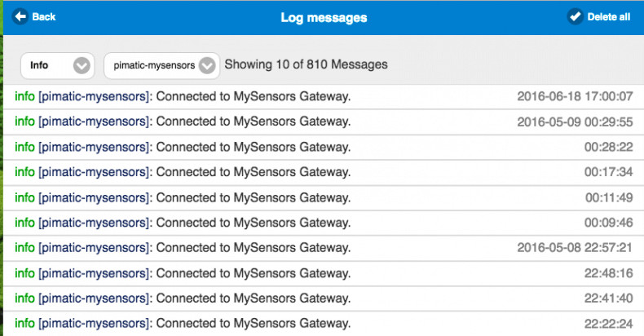Click the log message timestamped 00:17:34
The width and height of the screenshot is (644, 336).
(x=324, y=172)
